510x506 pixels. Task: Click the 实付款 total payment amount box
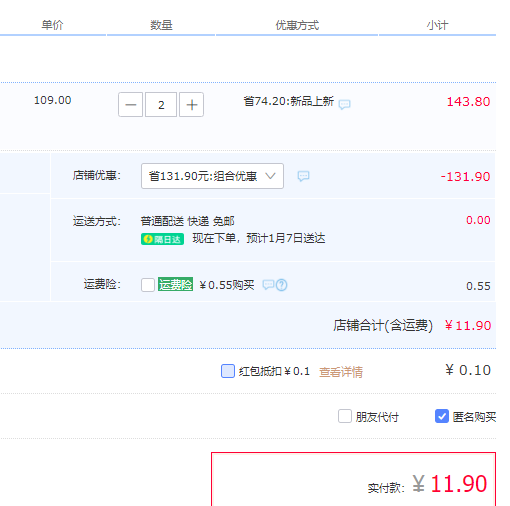(x=354, y=479)
